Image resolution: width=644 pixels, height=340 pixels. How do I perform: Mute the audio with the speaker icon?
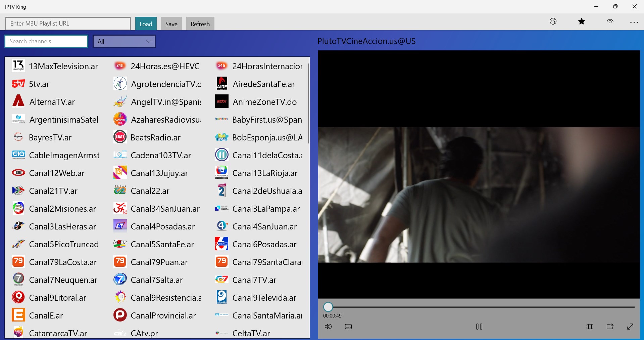[328, 326]
